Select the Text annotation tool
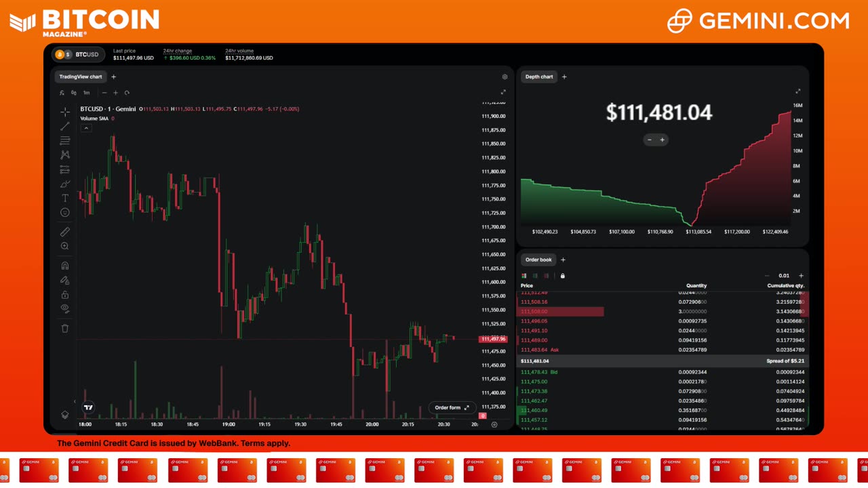 point(65,198)
